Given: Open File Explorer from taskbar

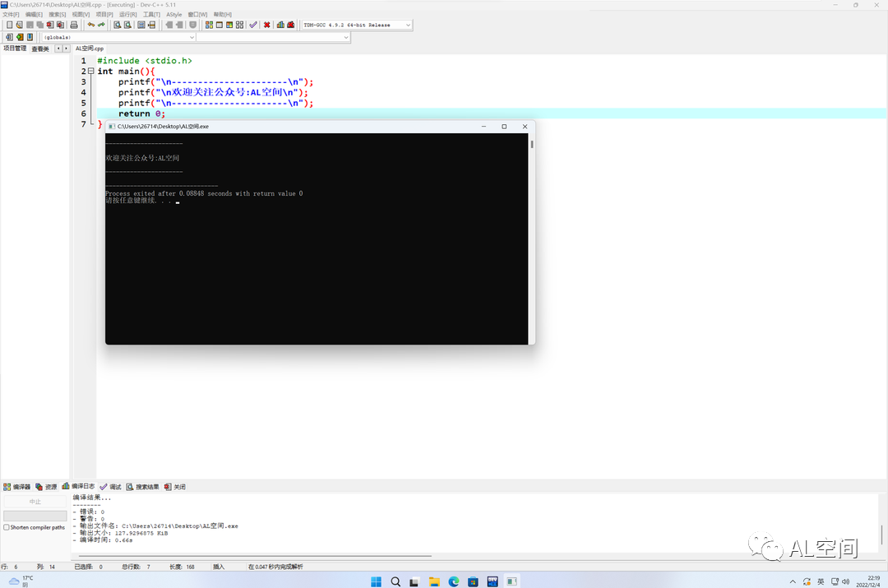Looking at the screenshot, I should (x=434, y=581).
